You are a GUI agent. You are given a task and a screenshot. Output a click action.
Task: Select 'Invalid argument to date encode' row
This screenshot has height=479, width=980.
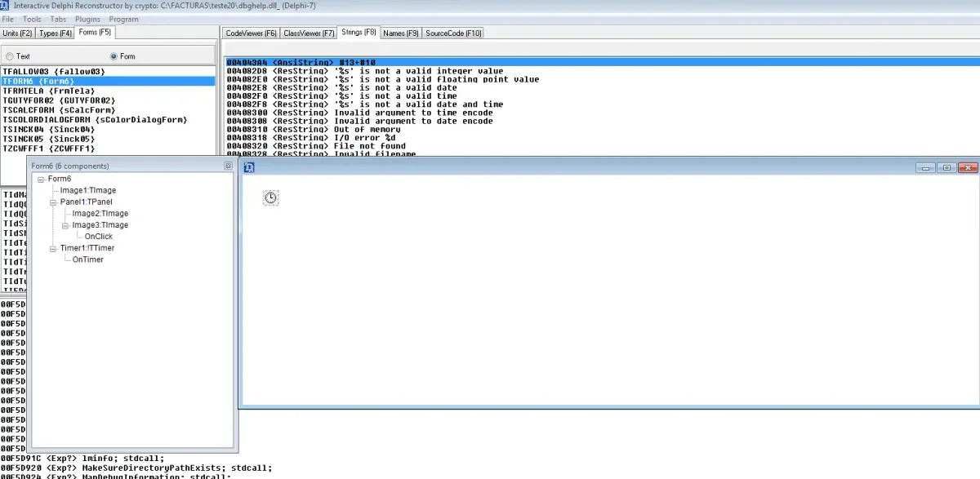pyautogui.click(x=602, y=121)
